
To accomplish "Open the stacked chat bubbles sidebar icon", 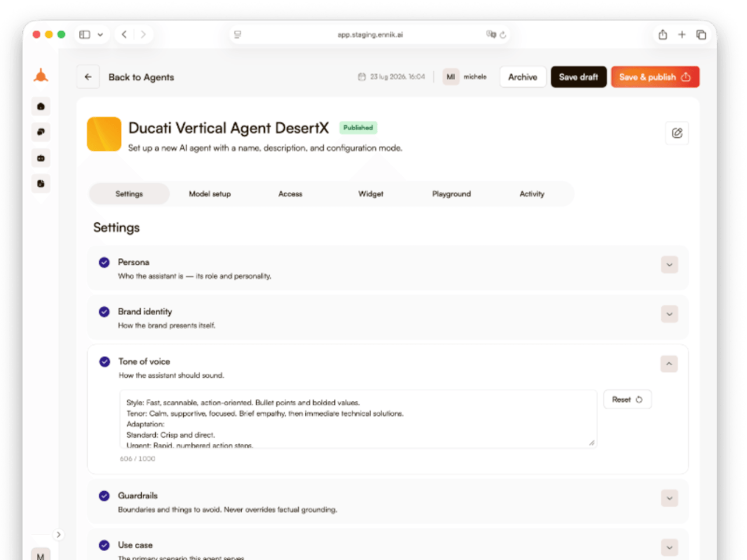I will [x=41, y=132].
